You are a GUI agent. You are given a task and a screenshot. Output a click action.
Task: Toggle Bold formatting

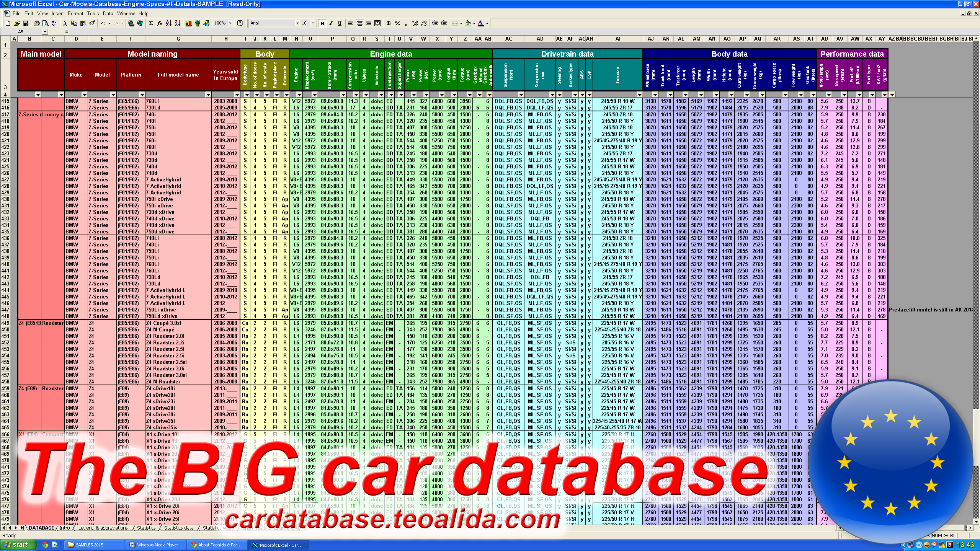coord(322,23)
